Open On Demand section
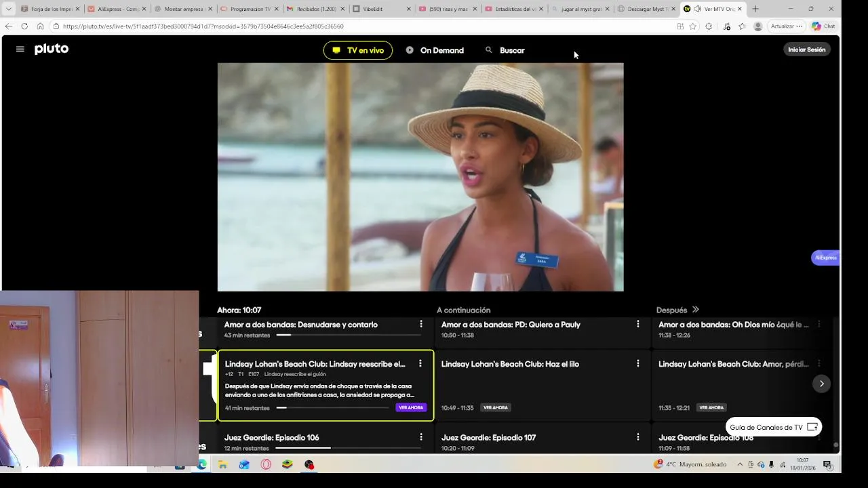Image resolution: width=868 pixels, height=488 pixels. click(435, 50)
